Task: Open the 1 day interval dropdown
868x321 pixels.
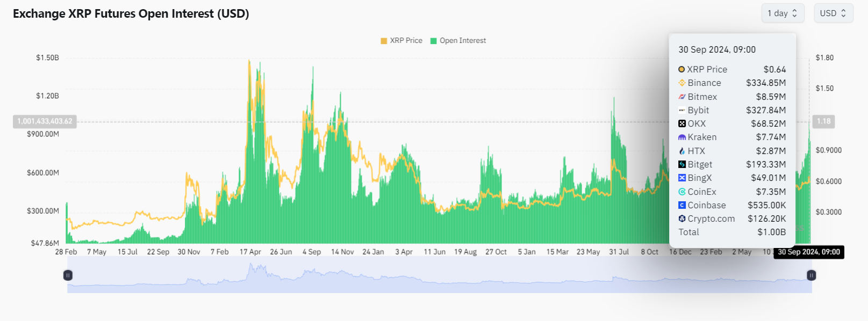Action: [x=783, y=13]
